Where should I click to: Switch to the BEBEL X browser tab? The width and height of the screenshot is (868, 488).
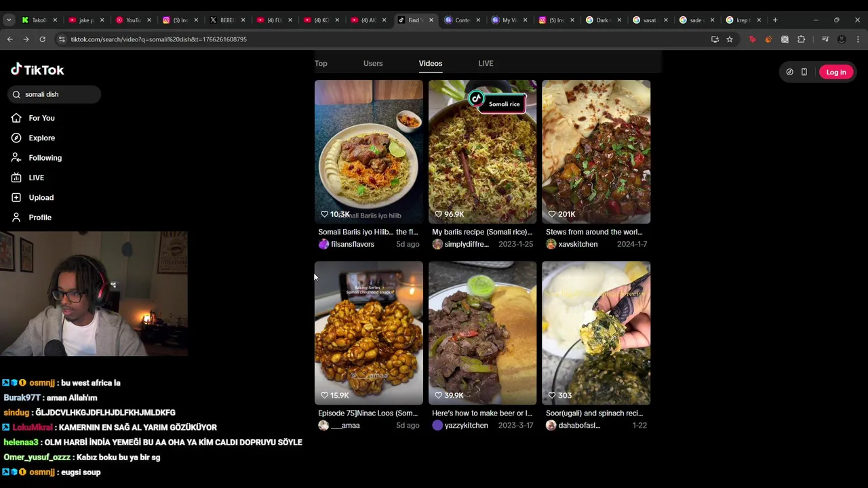click(x=226, y=20)
